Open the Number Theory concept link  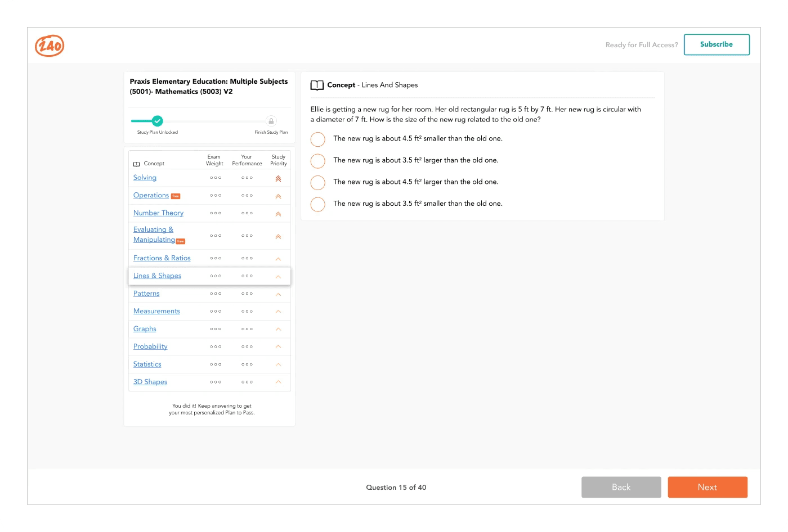158,213
